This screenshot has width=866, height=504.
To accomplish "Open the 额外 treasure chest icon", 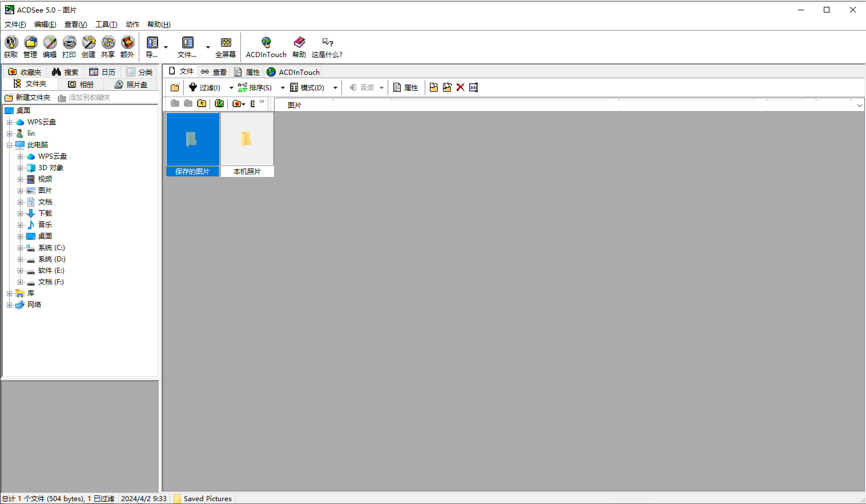I will click(x=127, y=47).
